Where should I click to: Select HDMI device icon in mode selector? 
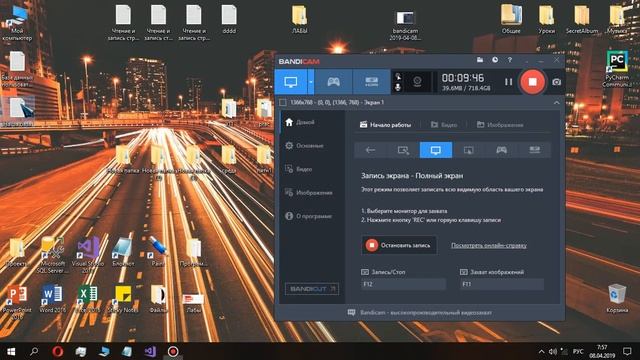click(534, 150)
